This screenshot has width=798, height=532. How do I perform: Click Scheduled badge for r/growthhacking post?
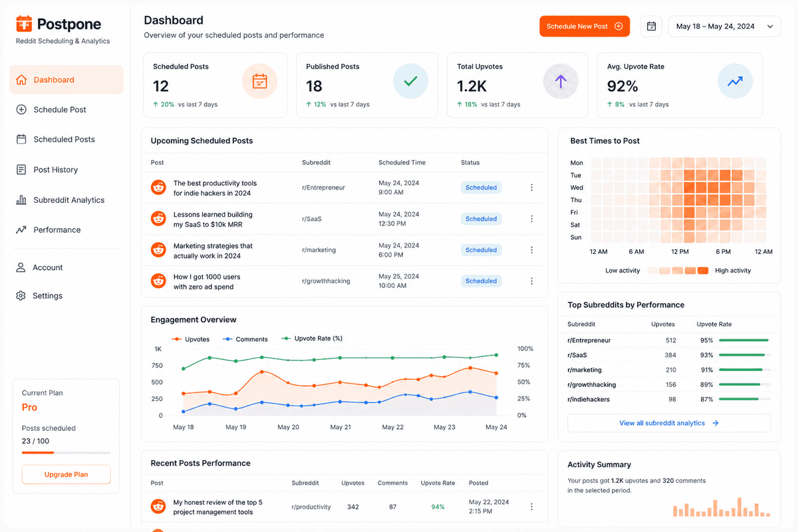[481, 281]
